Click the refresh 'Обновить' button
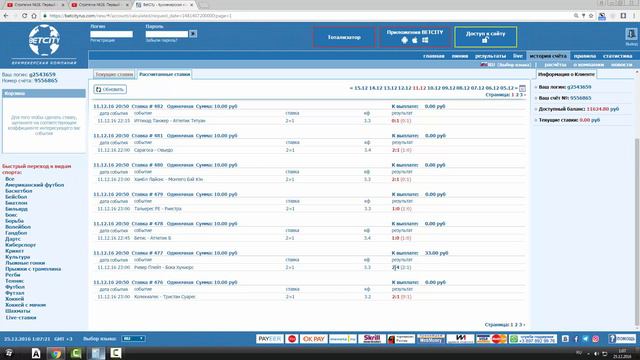This screenshot has width=640, height=360. click(x=110, y=89)
